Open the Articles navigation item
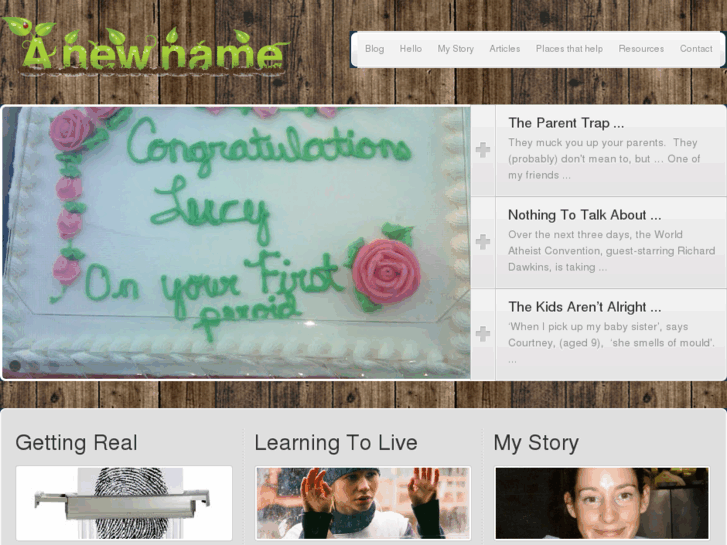Screen dimensions: 727x545 504,49
